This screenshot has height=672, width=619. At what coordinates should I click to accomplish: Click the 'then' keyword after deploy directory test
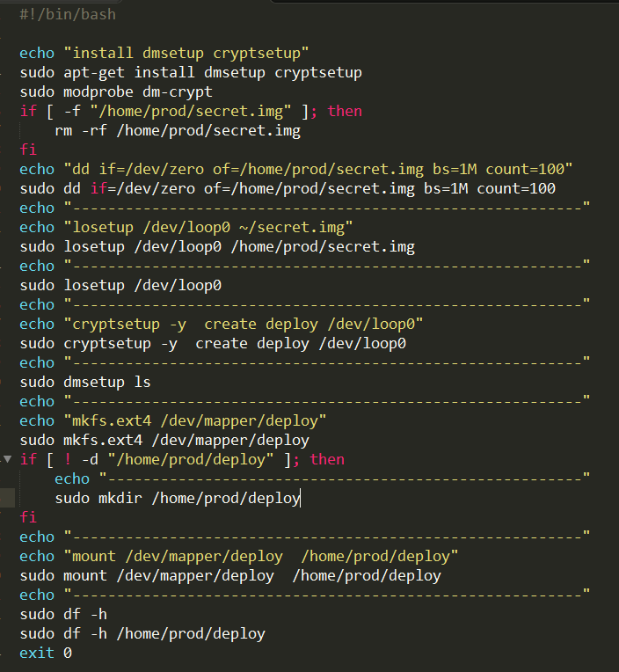coord(327,459)
